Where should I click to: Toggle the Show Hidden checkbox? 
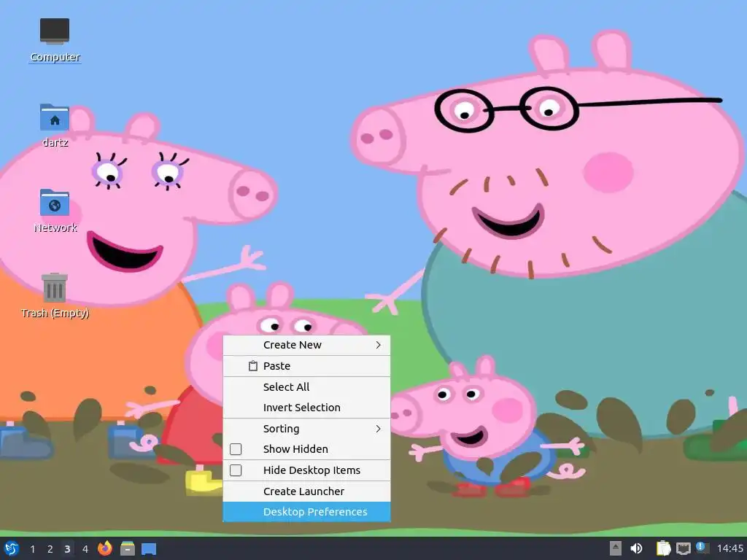point(236,449)
